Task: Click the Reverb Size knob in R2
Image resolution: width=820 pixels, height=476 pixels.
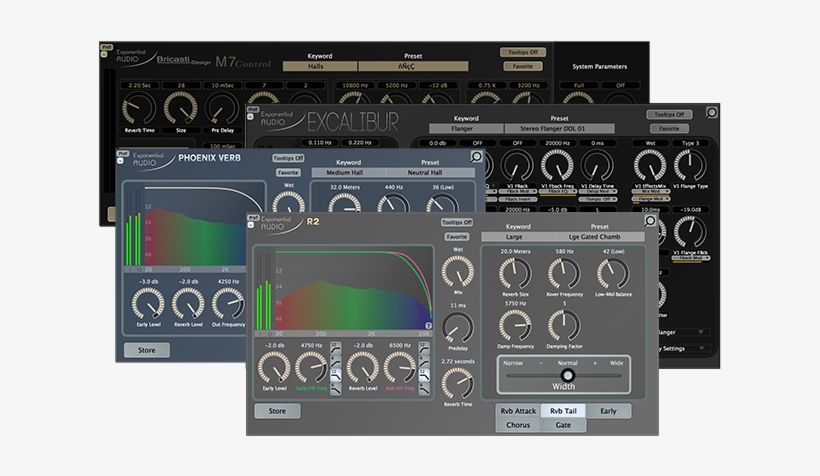Action: point(515,274)
